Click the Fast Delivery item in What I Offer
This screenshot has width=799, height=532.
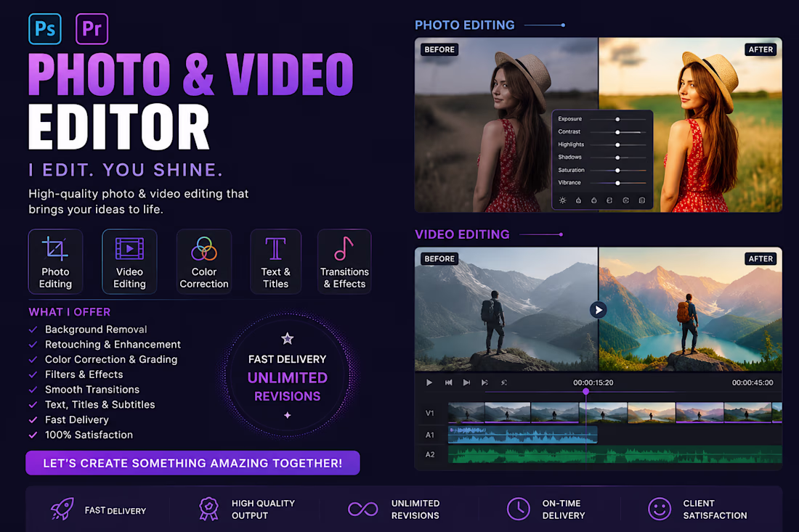[77, 420]
